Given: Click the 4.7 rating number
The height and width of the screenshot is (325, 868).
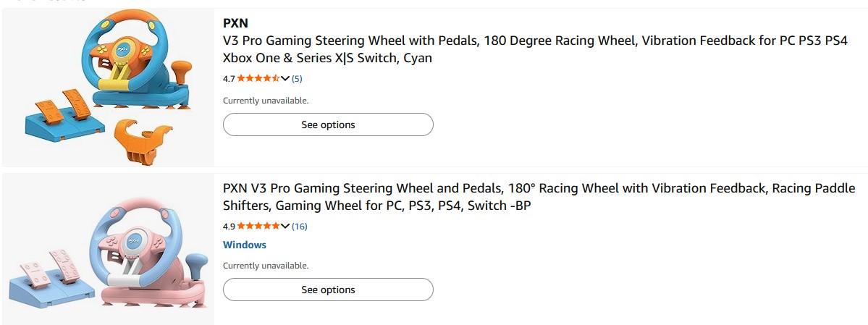Looking at the screenshot, I should click(x=229, y=78).
